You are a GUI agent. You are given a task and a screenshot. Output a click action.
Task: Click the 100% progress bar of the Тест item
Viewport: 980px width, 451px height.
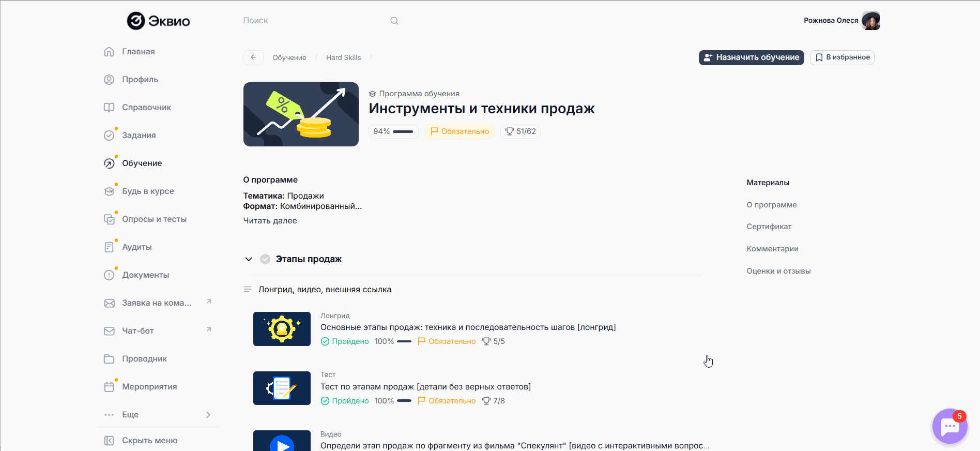coord(404,401)
